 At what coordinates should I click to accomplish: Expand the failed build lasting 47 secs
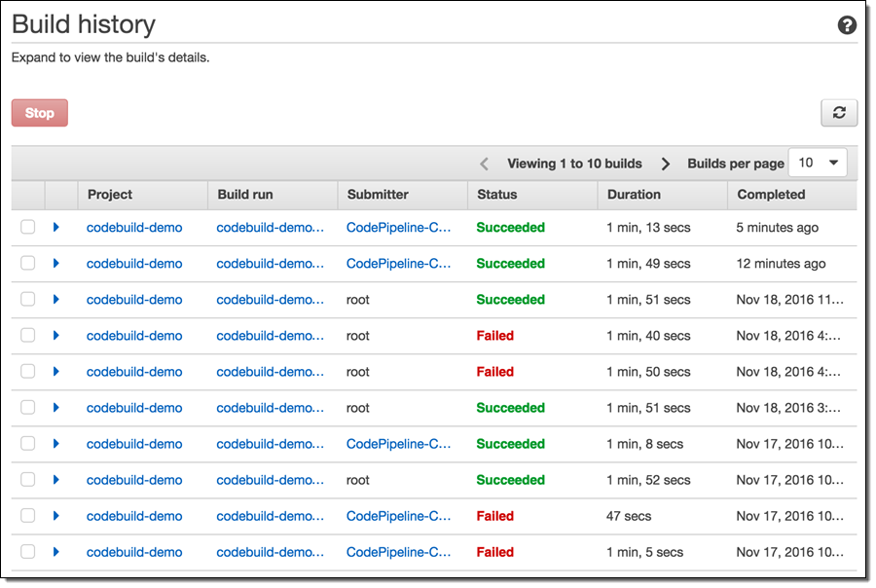55,515
